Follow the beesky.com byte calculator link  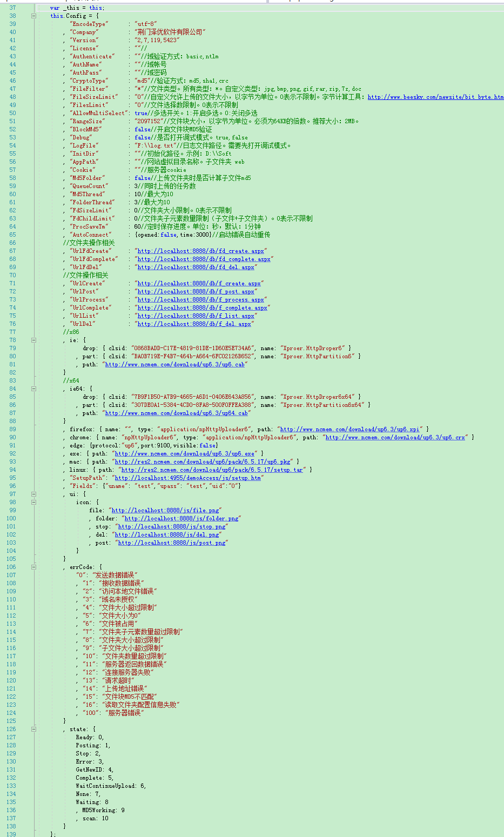click(435, 97)
